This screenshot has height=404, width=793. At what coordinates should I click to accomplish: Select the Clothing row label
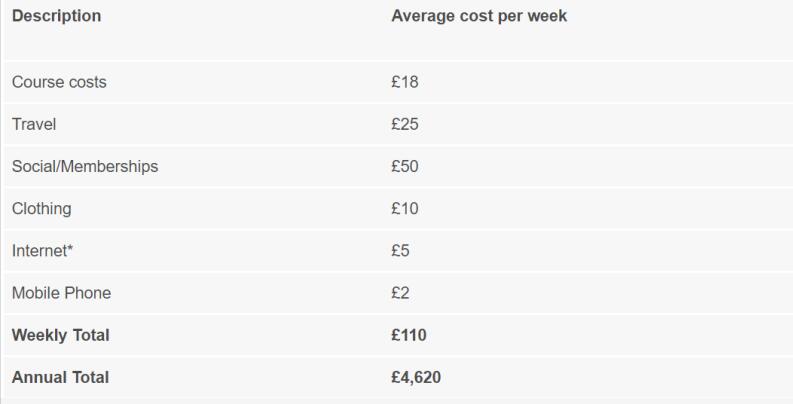[41, 209]
